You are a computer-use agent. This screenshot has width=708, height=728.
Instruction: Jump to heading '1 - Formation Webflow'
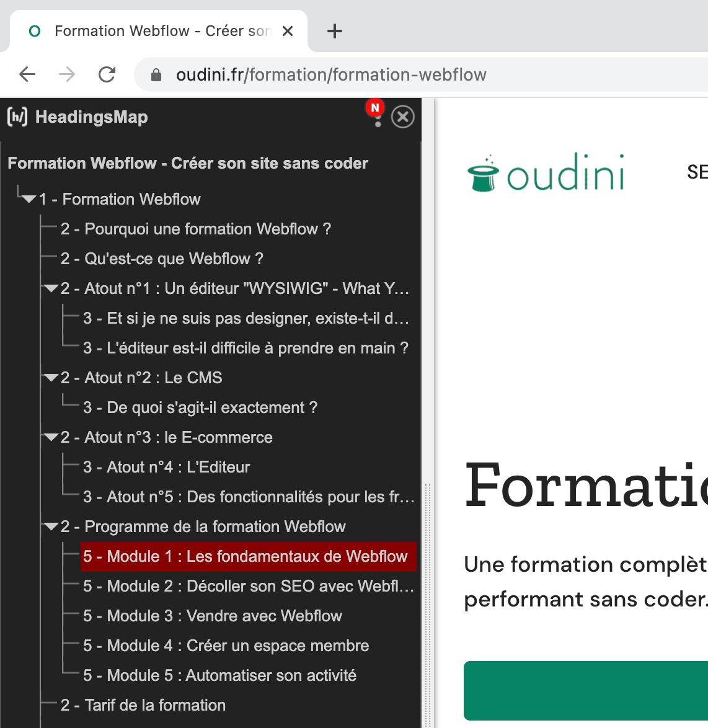[120, 199]
